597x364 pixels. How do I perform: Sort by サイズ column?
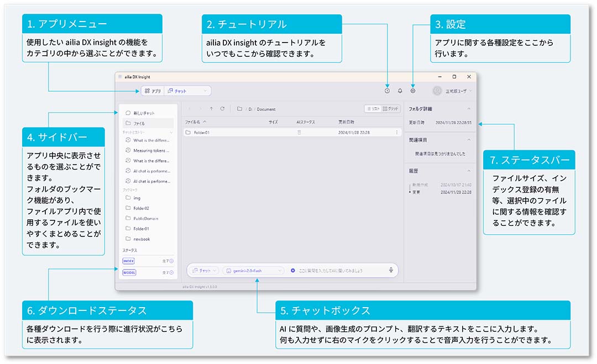273,122
